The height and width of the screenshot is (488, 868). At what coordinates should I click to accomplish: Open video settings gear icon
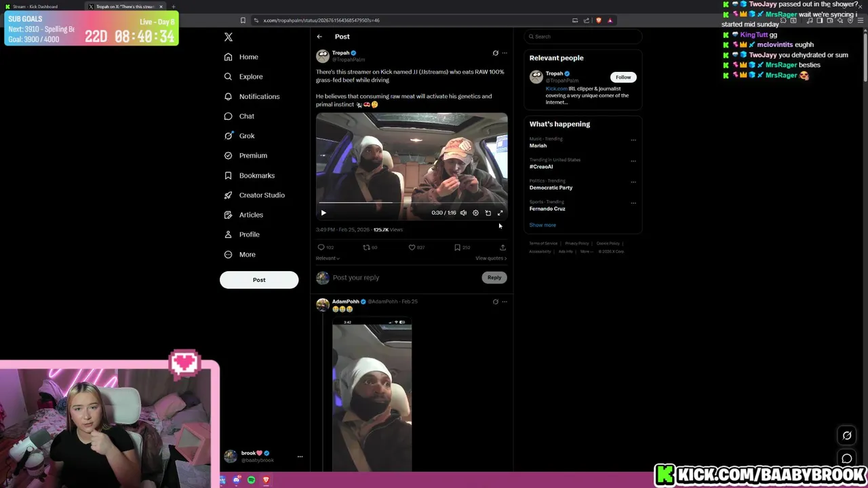click(475, 213)
